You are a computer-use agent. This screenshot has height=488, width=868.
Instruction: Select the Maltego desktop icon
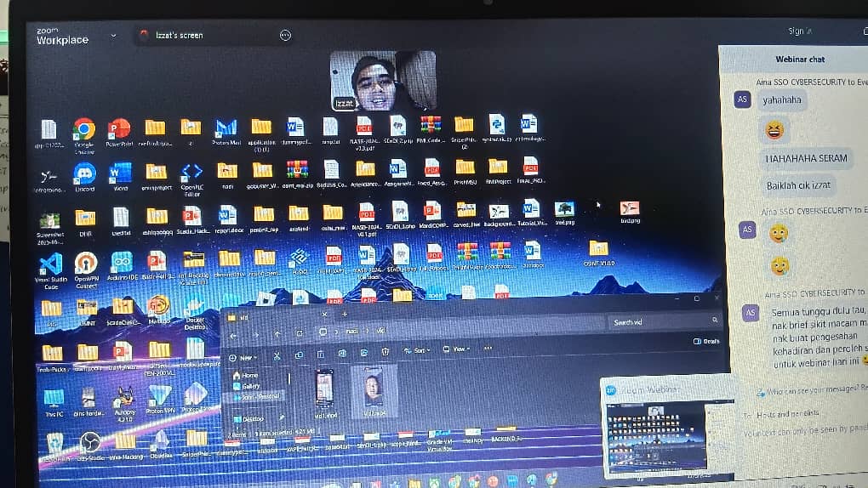click(x=158, y=309)
